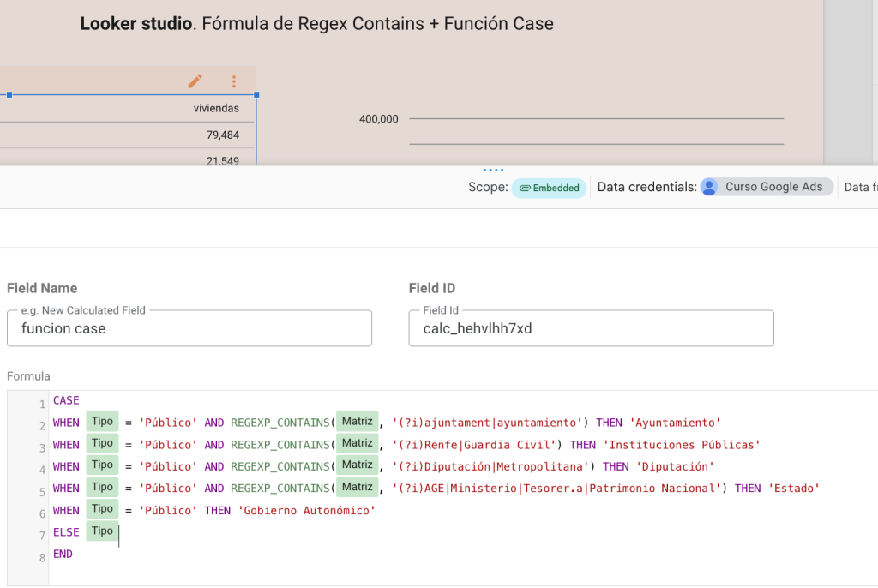Select the Tipo field chip on the Ayuntamiento line
The image size is (878, 588).
coord(103,422)
